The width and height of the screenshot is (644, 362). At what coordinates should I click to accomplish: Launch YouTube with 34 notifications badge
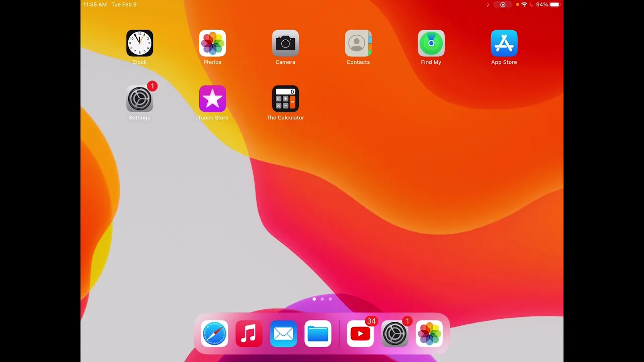pyautogui.click(x=360, y=334)
